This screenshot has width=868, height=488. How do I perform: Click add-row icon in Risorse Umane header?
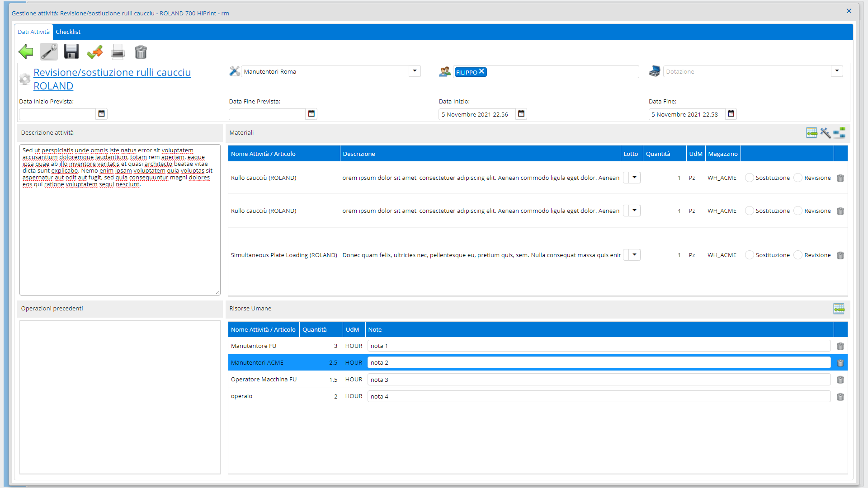[x=839, y=309]
